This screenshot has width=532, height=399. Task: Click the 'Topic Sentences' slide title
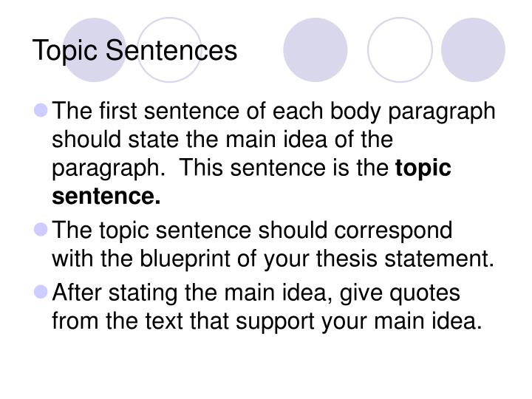click(134, 51)
